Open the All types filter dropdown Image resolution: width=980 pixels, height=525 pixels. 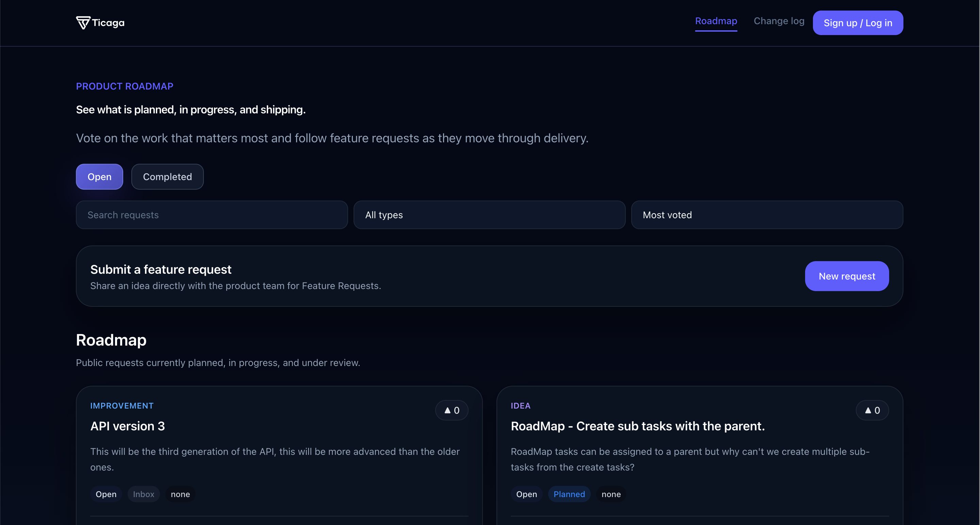click(489, 215)
